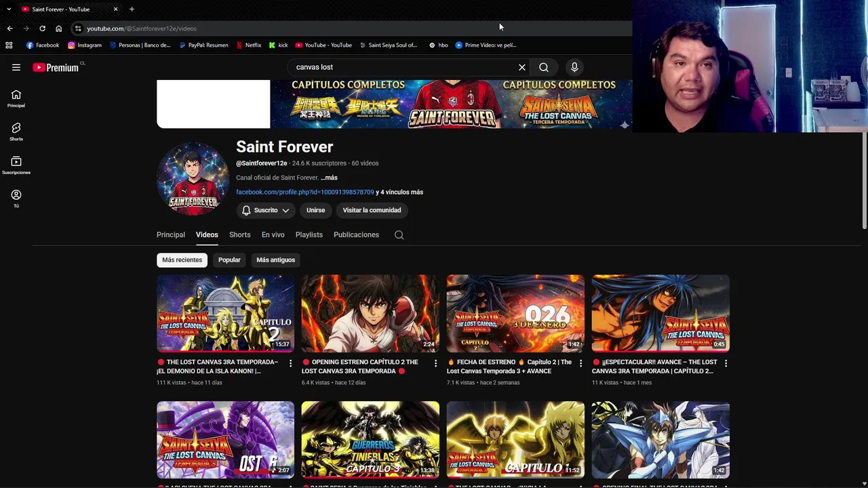Viewport: 868px width, 488px height.
Task: Expand the Suscrito notification dropdown
Action: click(266, 210)
